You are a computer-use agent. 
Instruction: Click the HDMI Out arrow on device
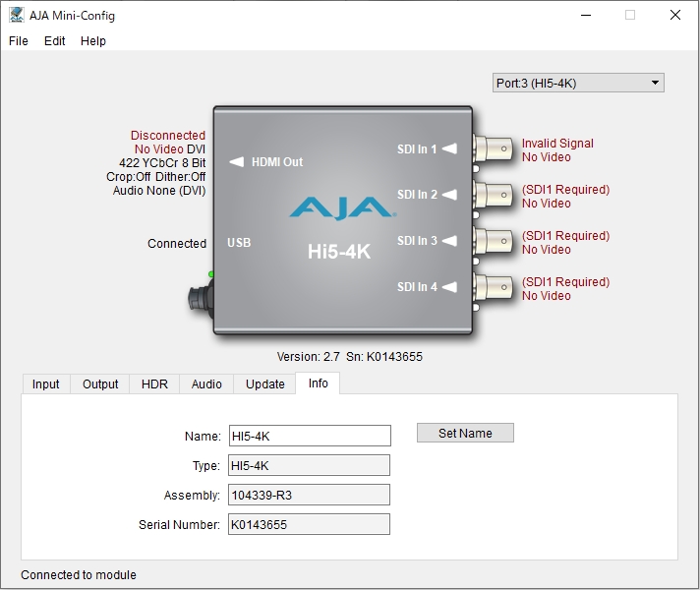(x=236, y=162)
